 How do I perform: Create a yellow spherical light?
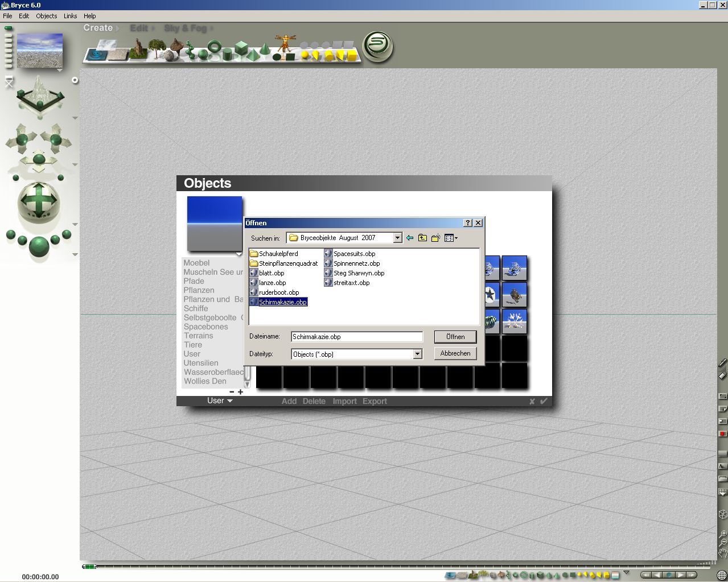[x=305, y=55]
